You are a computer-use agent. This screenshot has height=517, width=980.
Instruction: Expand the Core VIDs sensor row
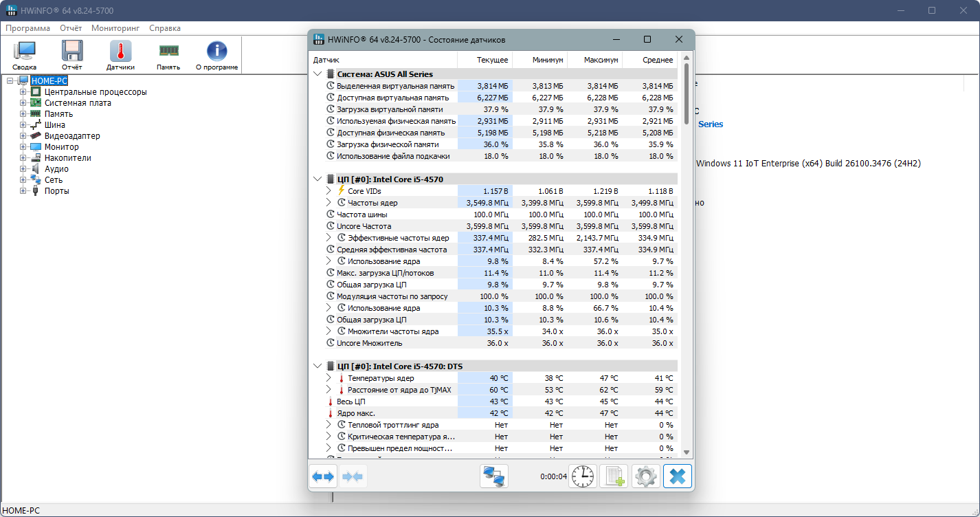click(x=328, y=191)
